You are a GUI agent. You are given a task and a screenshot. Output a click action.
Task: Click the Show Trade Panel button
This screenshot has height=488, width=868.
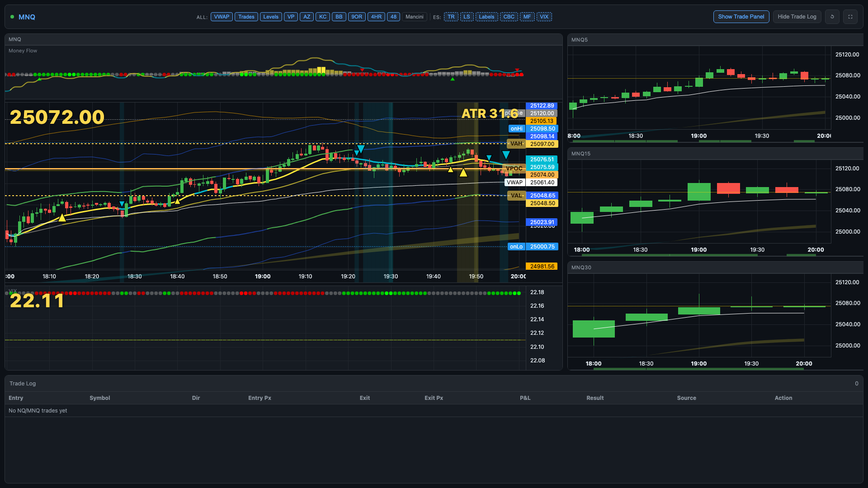[x=741, y=17]
